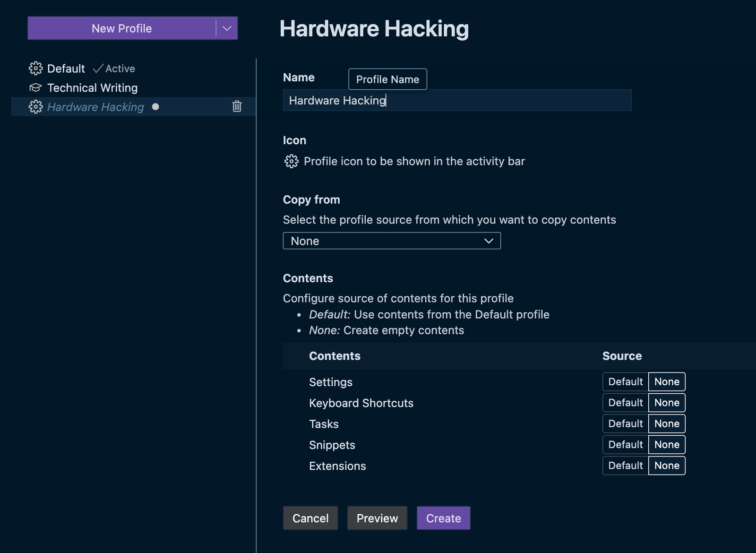
Task: Switch to the Default profile entry
Action: click(x=66, y=69)
